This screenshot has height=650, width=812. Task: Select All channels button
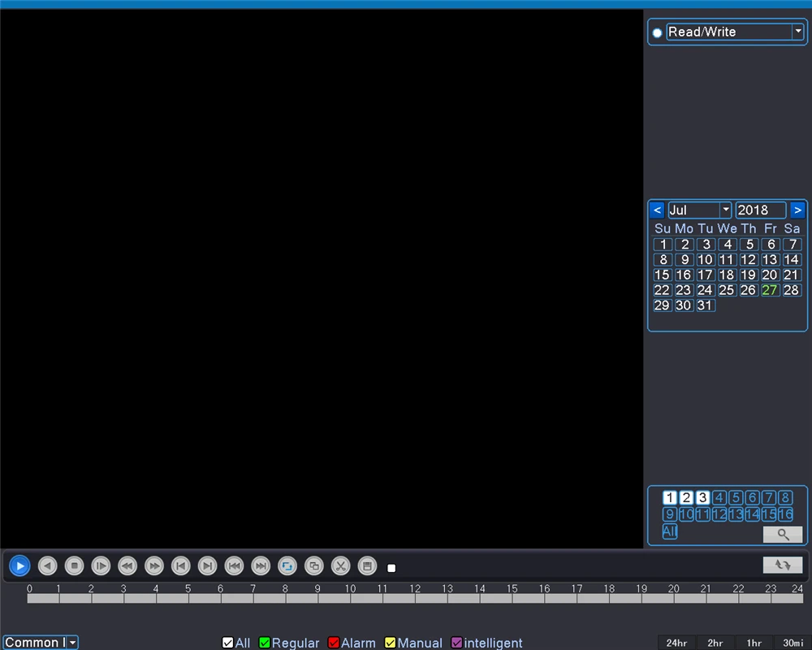670,531
